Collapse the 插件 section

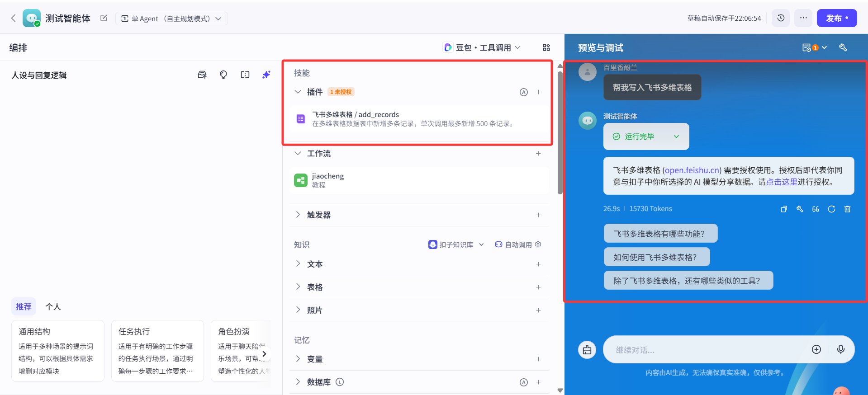coord(298,92)
